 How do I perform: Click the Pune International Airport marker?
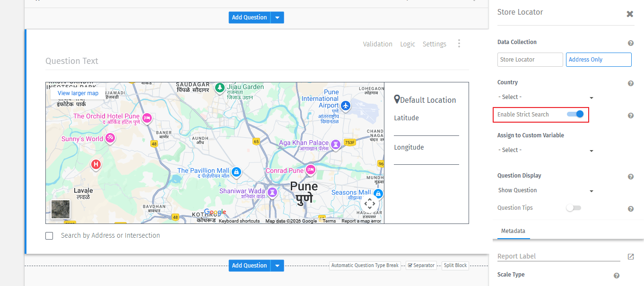(346, 105)
